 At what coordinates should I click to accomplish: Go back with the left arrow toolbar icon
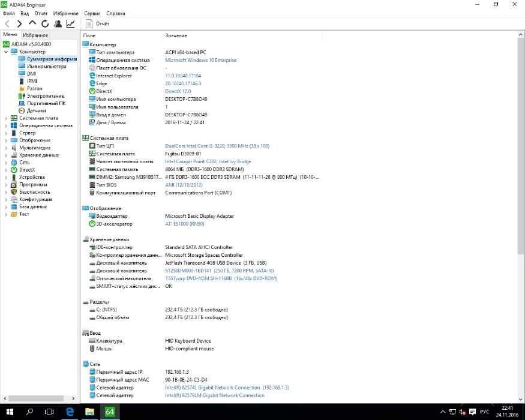pyautogui.click(x=7, y=24)
